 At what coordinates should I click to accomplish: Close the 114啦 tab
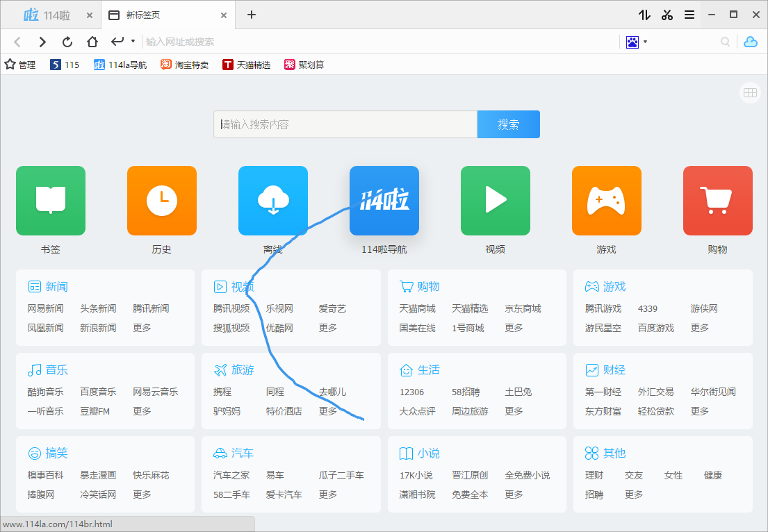[89, 16]
